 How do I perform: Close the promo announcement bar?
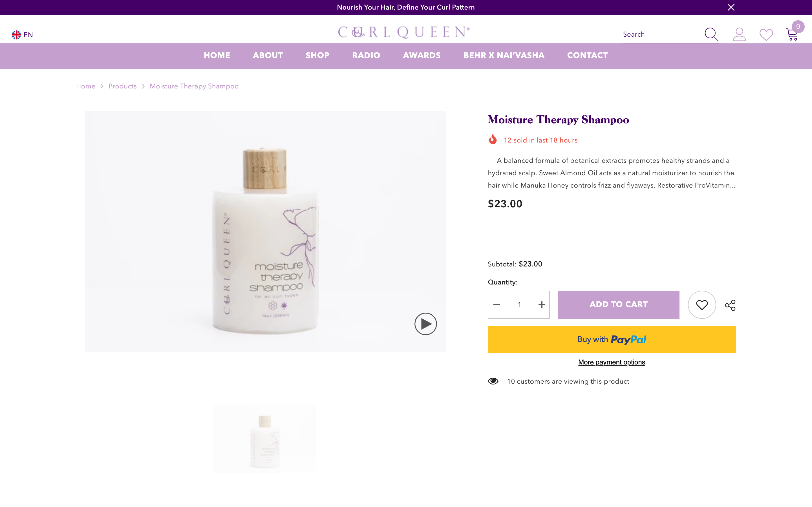tap(731, 7)
